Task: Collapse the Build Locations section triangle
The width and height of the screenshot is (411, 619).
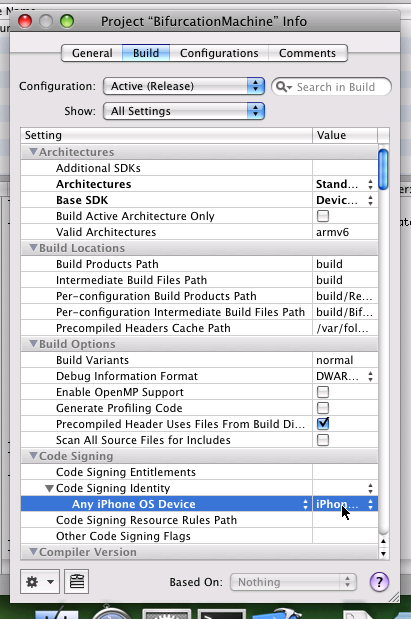Action: [x=34, y=248]
